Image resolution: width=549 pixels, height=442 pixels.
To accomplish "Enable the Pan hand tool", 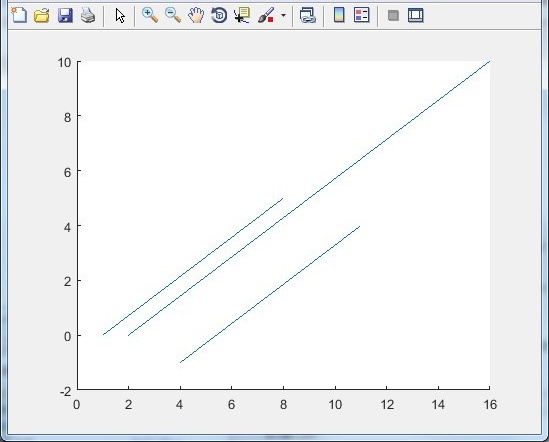I will [196, 15].
